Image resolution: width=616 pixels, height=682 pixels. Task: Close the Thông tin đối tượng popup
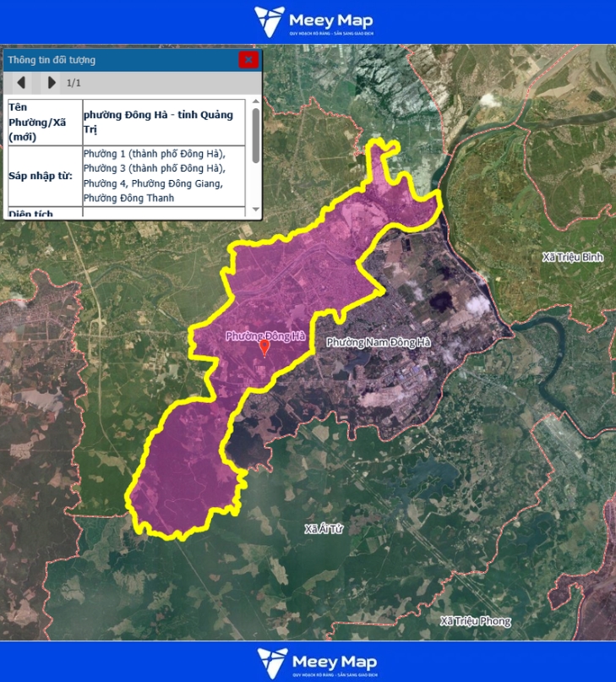[x=248, y=59]
